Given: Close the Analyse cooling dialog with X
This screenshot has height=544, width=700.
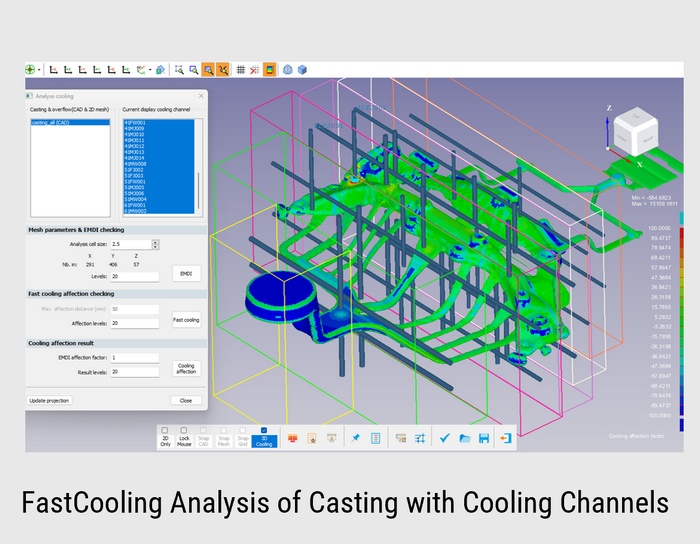Looking at the screenshot, I should (x=201, y=96).
